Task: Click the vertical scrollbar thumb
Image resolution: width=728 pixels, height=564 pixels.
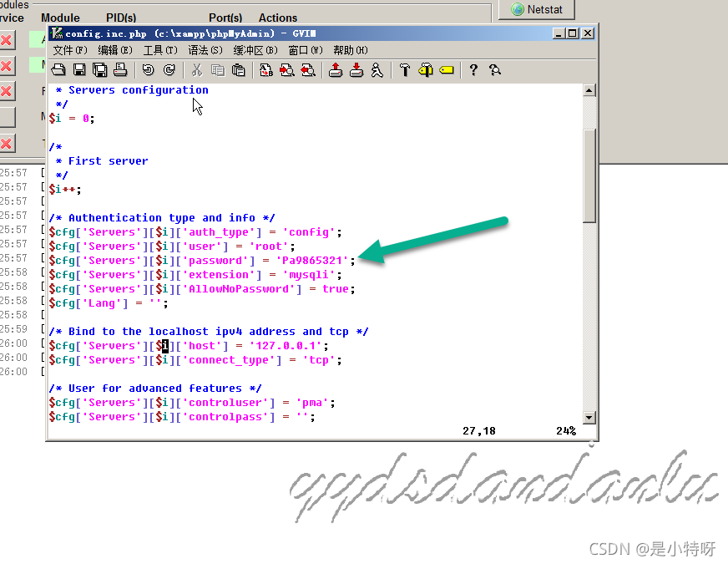Action: point(589,175)
